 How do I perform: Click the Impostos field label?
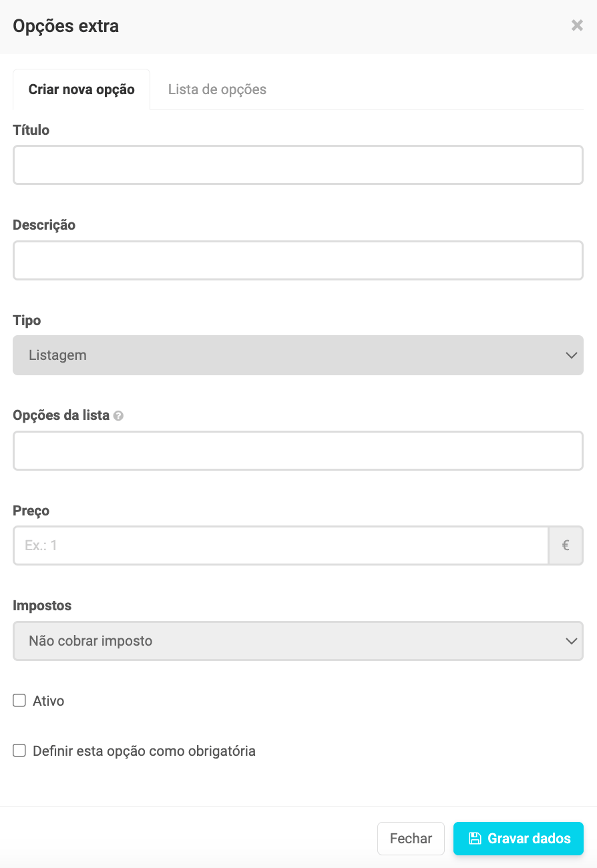click(42, 606)
